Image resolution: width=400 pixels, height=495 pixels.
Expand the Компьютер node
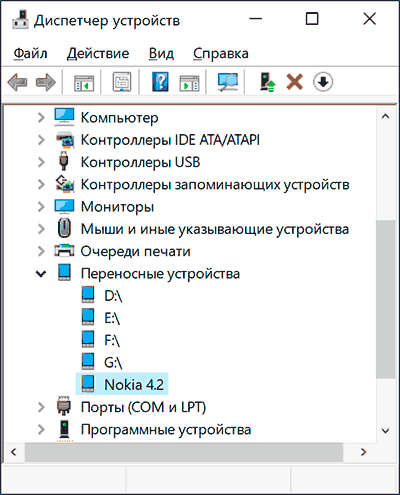[41, 117]
